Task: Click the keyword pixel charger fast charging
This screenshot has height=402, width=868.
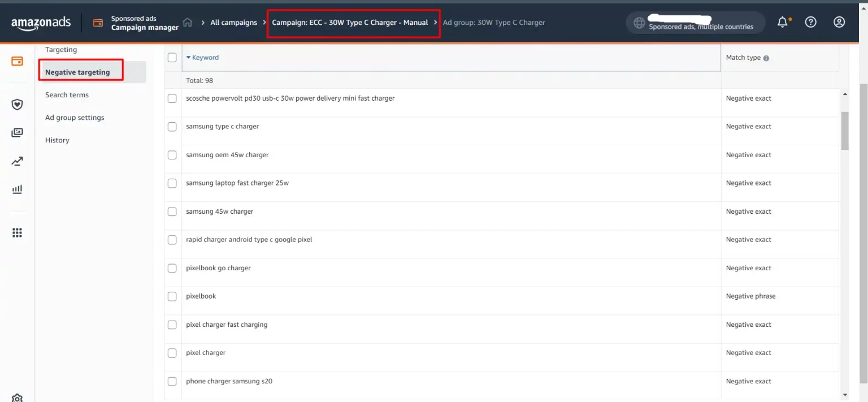Action: pyautogui.click(x=227, y=325)
